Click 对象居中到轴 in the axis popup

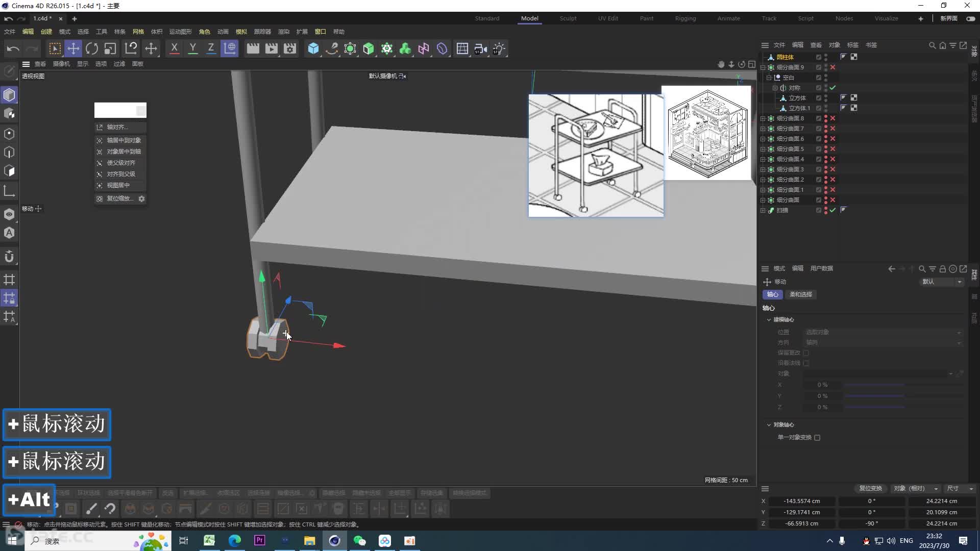[120, 152]
